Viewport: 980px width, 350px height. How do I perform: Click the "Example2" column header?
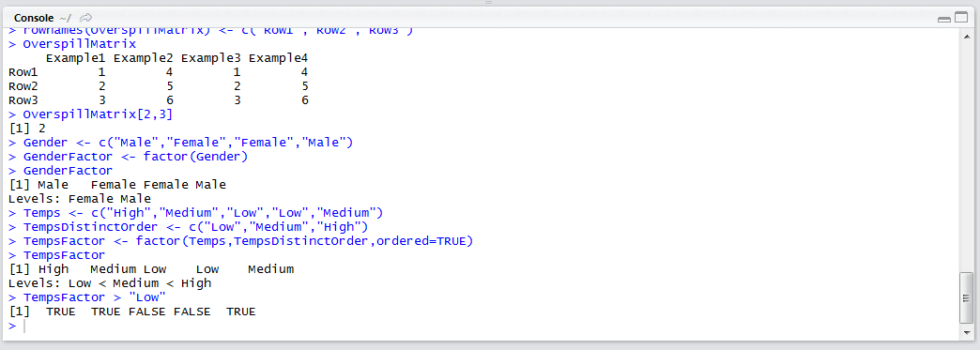pos(143,58)
